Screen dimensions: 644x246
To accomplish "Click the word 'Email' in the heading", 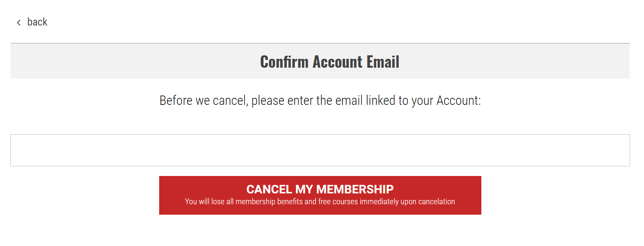I will pyautogui.click(x=383, y=62).
